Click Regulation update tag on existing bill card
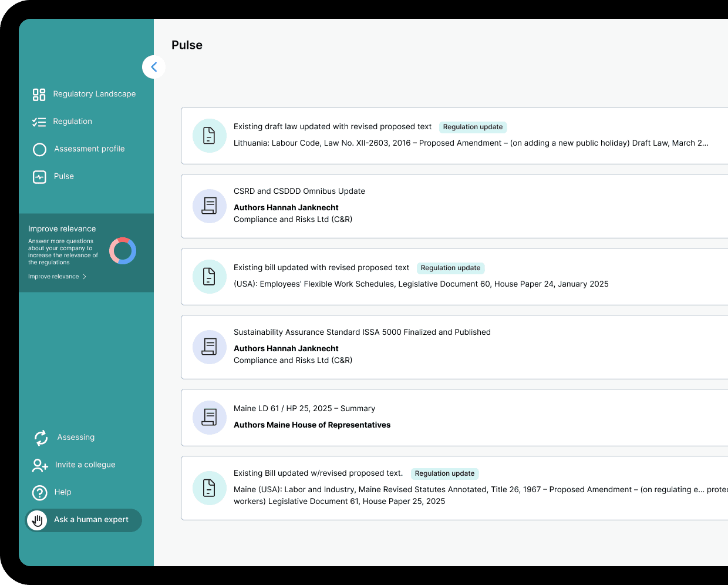The height and width of the screenshot is (585, 728). [x=451, y=268]
